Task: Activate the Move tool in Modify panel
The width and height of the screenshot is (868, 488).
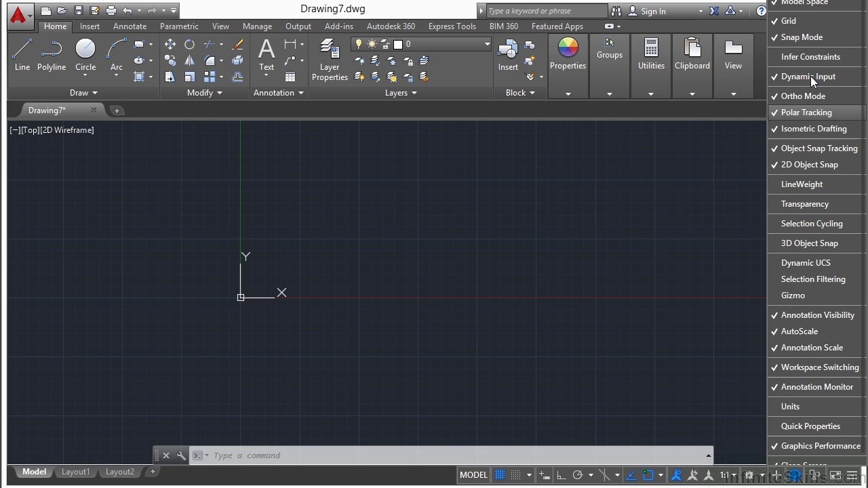Action: pos(170,45)
